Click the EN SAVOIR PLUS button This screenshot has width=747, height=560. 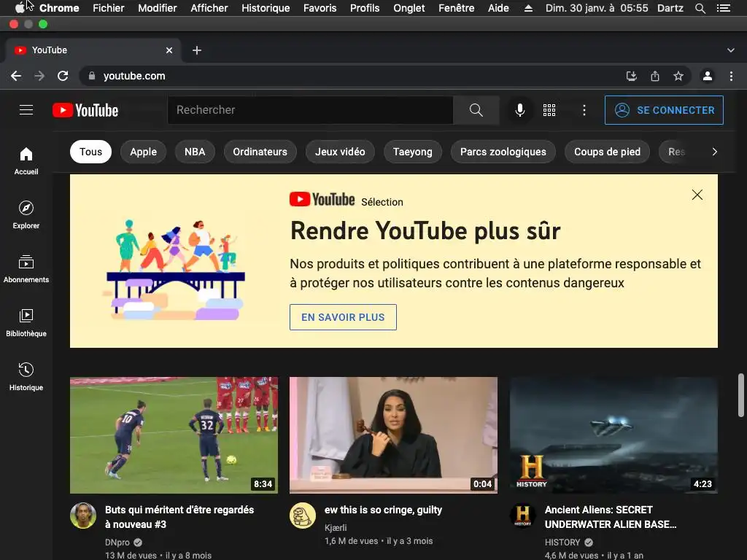(343, 317)
